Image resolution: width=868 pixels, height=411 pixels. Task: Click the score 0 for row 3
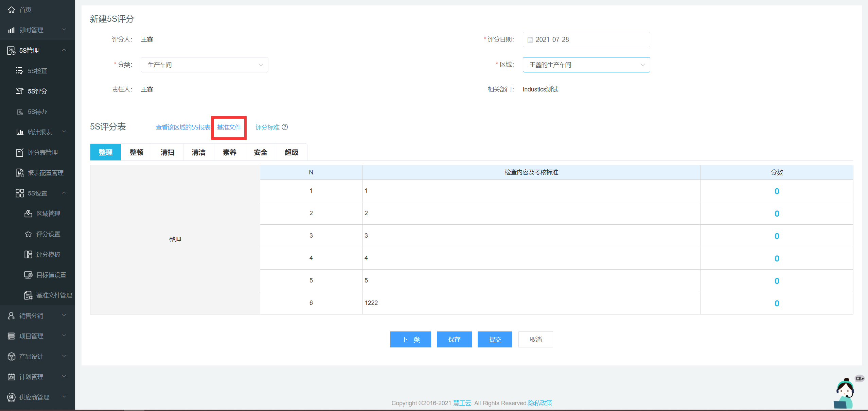coord(777,236)
